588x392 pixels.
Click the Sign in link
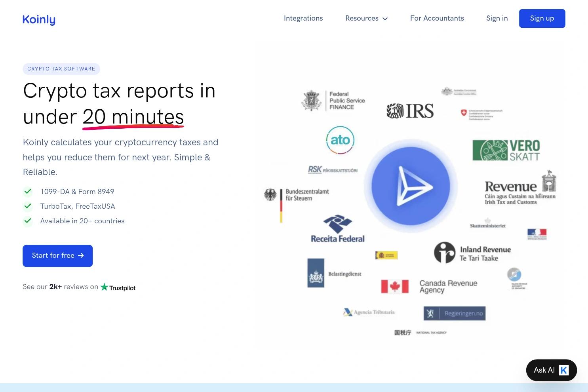pos(497,18)
